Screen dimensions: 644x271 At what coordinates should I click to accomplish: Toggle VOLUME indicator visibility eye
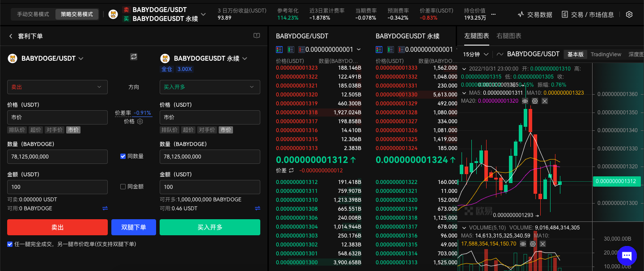click(x=523, y=244)
